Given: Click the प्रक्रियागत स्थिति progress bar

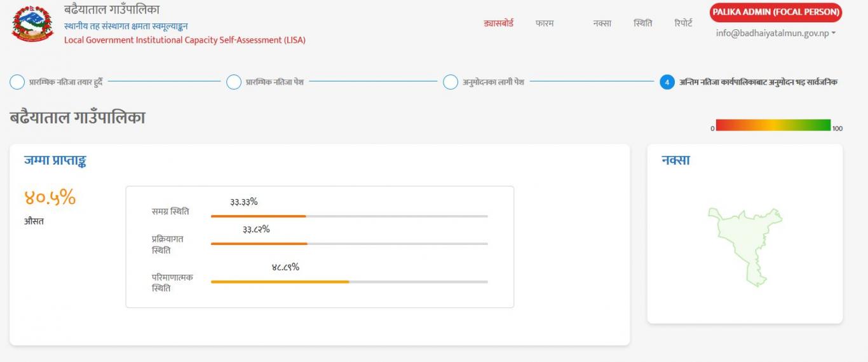Looking at the screenshot, I should [x=349, y=244].
